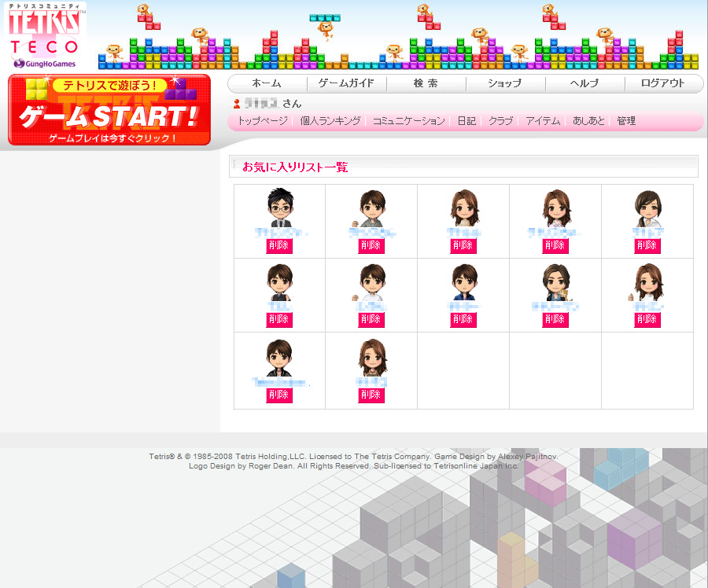The image size is (708, 588).
Task: Open the ヘルプ menu item
Action: [x=584, y=83]
